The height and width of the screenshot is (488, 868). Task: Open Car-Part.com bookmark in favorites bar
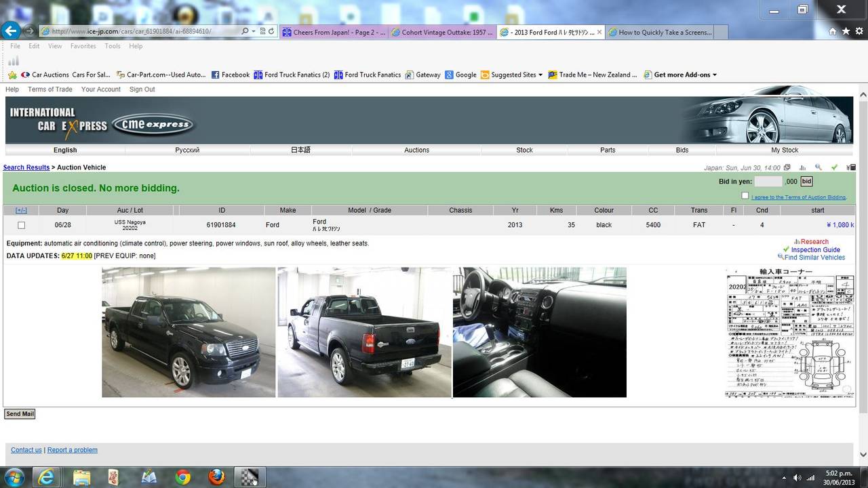[161, 75]
